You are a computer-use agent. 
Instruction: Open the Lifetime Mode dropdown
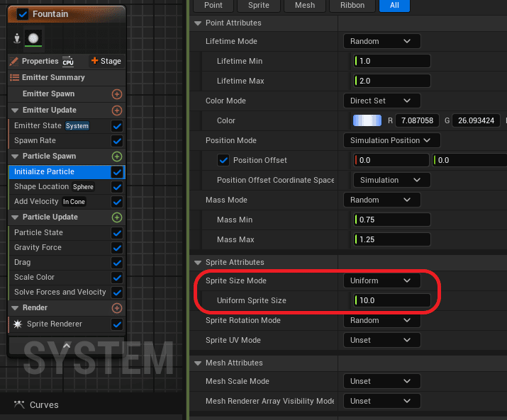(382, 41)
